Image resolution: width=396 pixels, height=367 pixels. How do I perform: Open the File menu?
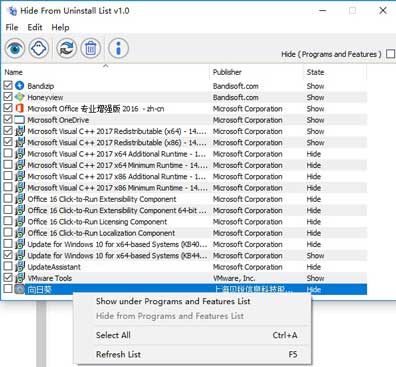pos(12,27)
